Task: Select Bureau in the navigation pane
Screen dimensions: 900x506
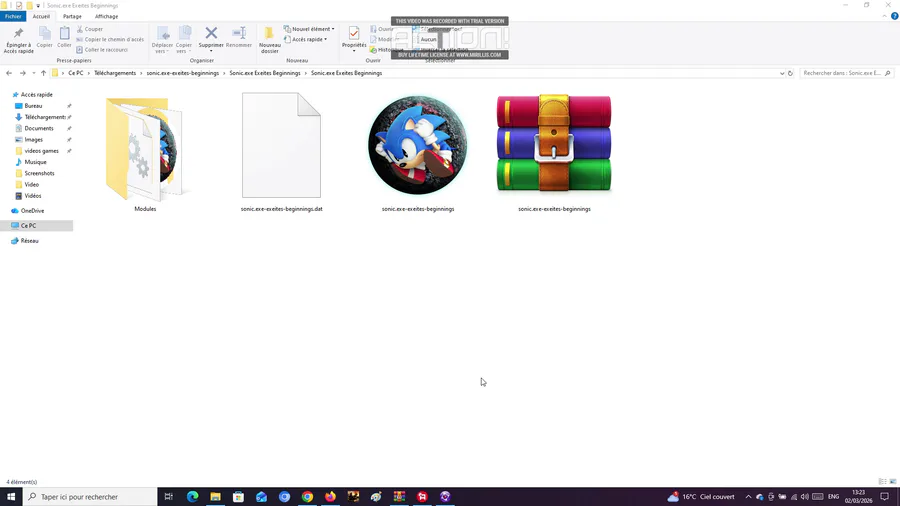Action: [x=33, y=106]
